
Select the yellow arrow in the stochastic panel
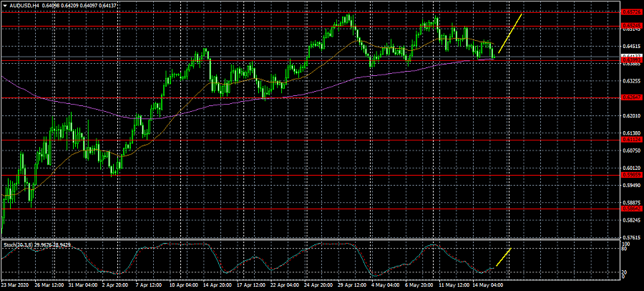point(503,257)
